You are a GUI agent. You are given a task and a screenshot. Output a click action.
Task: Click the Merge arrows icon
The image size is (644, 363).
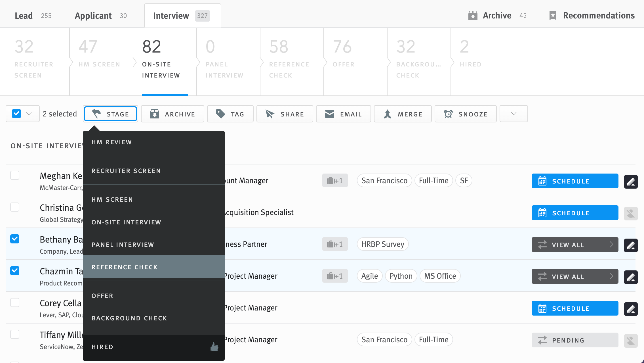click(x=388, y=114)
